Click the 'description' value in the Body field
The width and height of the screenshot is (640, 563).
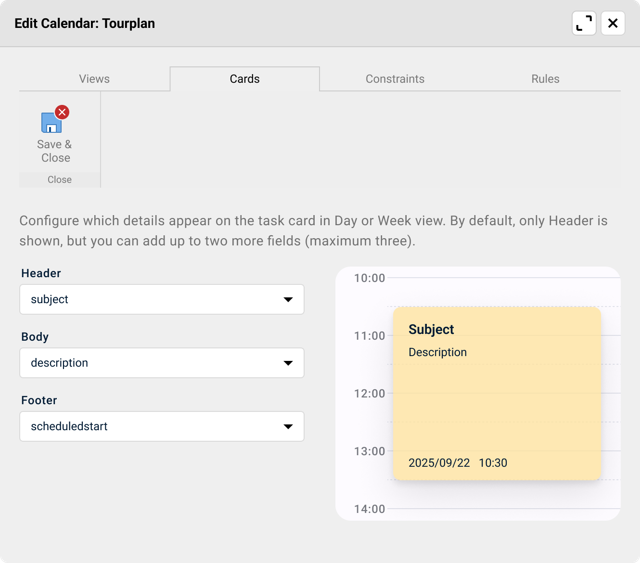pos(59,363)
